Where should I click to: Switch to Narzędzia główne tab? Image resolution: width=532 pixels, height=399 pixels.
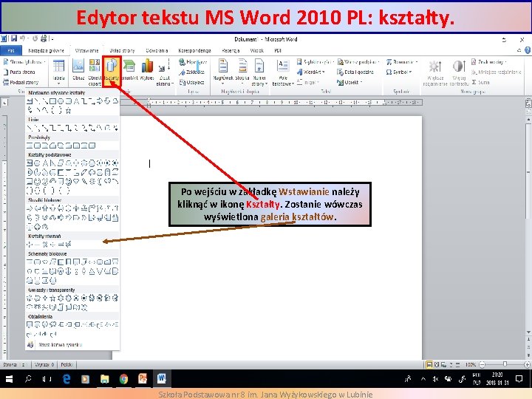point(46,50)
